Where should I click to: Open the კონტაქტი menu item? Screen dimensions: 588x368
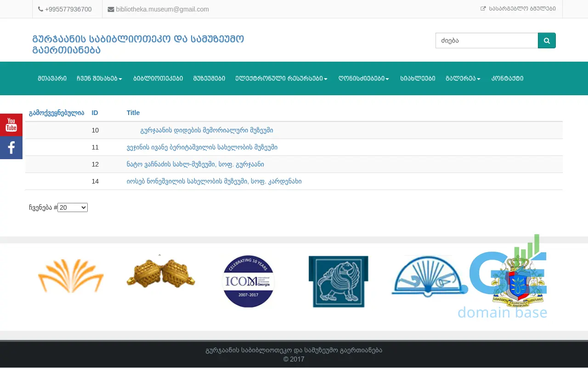tap(507, 79)
